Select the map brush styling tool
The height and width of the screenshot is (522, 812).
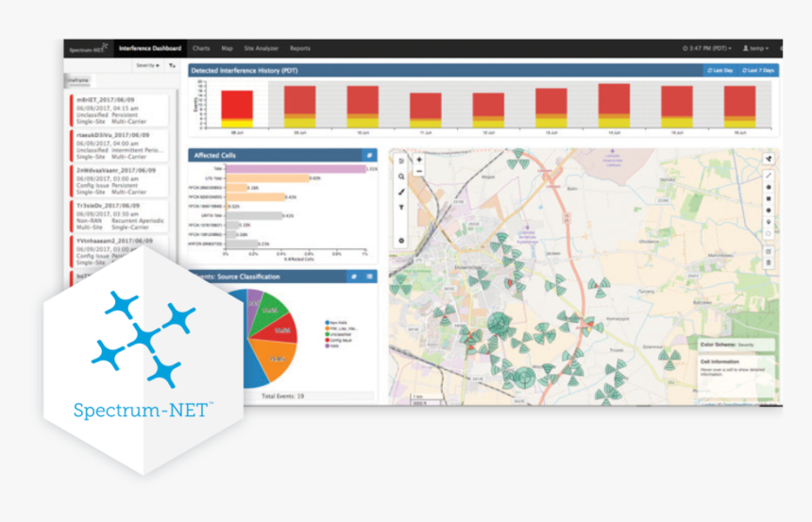401,193
